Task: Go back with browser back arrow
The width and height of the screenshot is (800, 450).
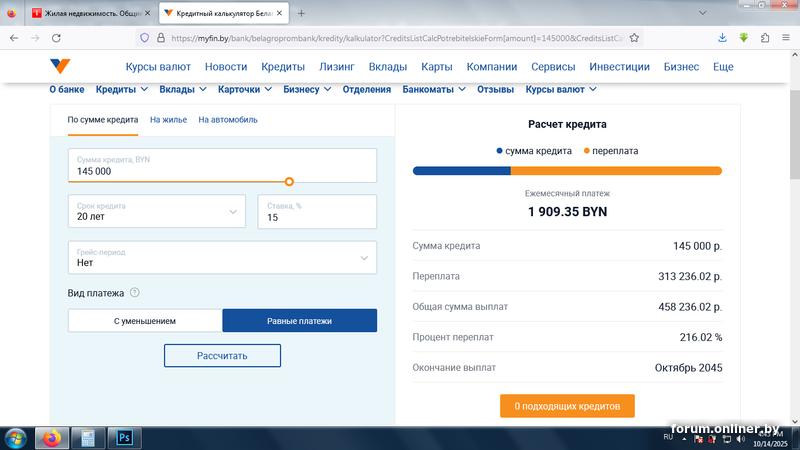Action: pyautogui.click(x=14, y=38)
